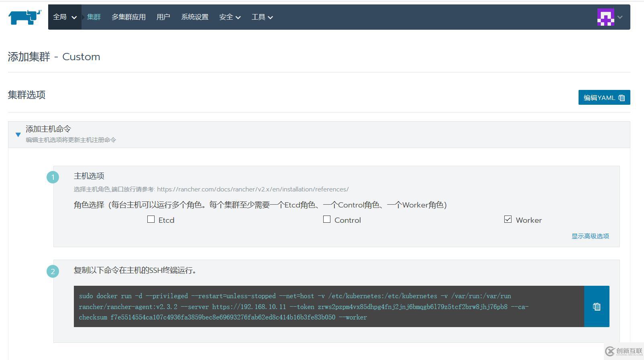644x360 pixels.
Task: Enable the Control role checkbox
Action: [x=327, y=219]
